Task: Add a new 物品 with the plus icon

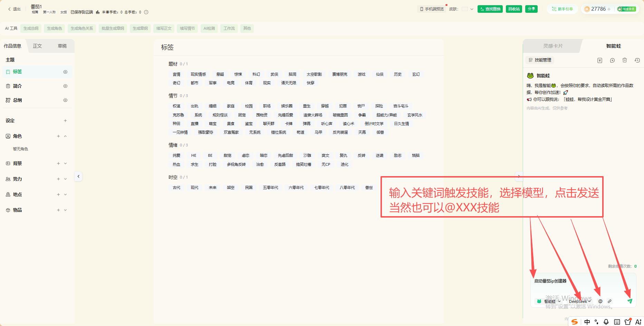Action: click(58, 210)
